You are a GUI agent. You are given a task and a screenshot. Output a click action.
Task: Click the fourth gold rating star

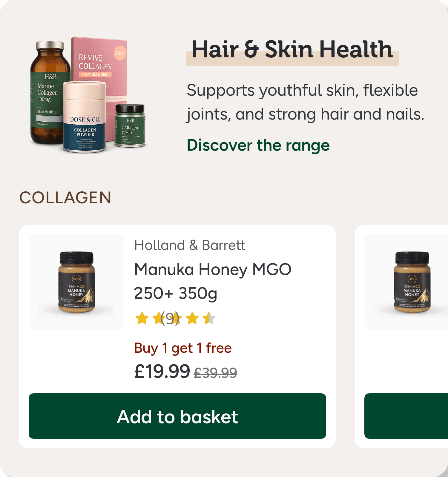coord(192,318)
